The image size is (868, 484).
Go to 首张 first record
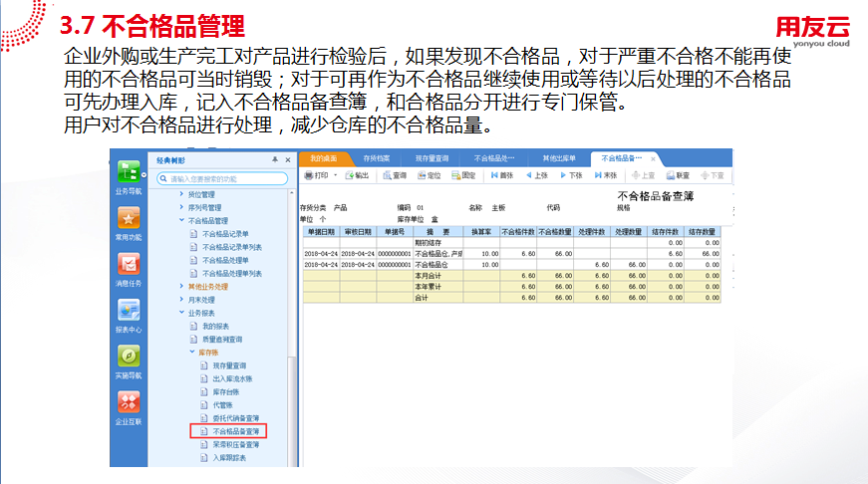point(501,175)
